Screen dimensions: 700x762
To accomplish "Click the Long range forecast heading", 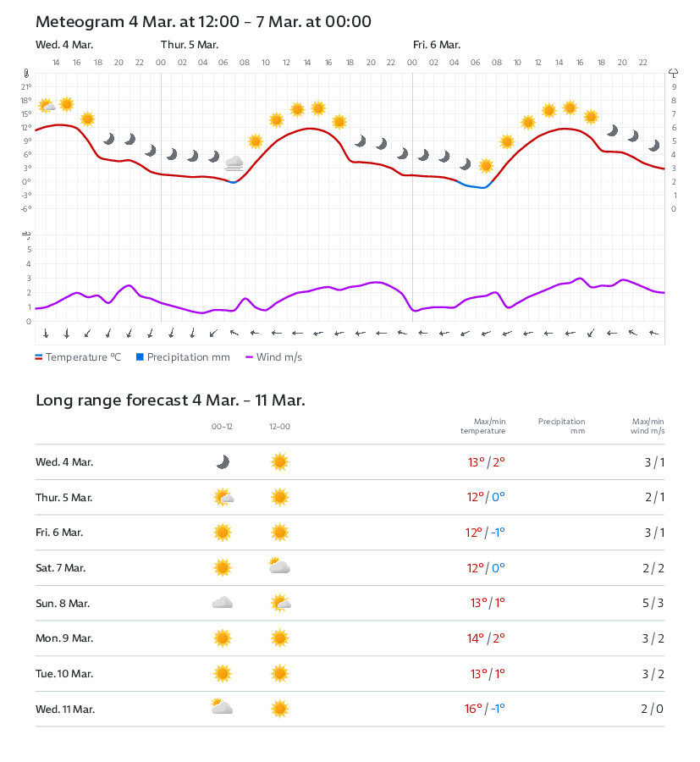I will (170, 400).
